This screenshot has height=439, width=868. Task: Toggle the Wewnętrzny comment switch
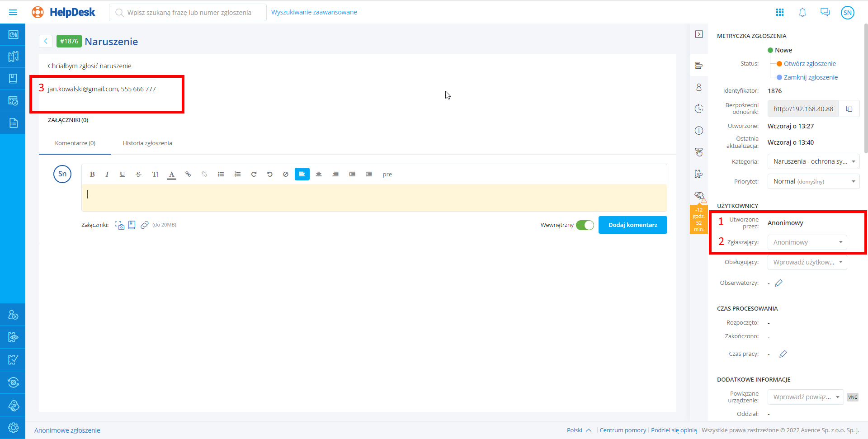(x=585, y=225)
